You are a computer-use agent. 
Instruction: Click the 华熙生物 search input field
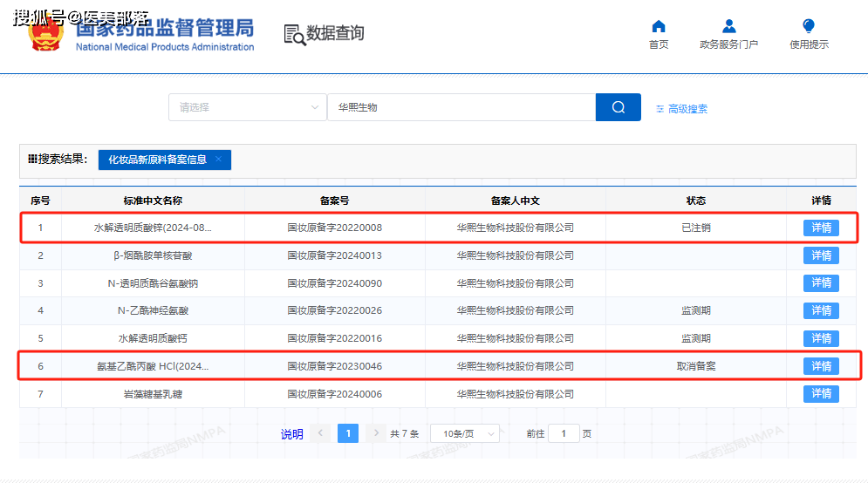click(461, 107)
